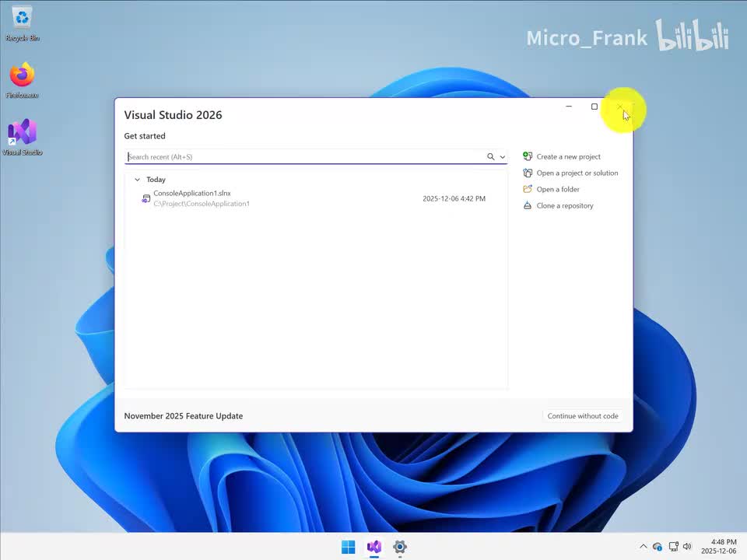
Task: Select the Firefox desktop icon
Action: [23, 80]
